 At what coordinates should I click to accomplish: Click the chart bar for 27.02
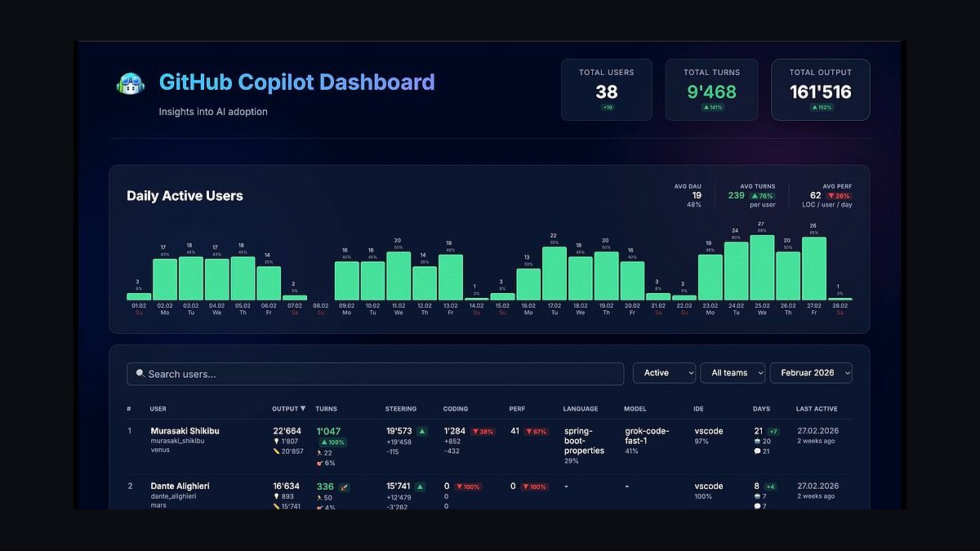pos(814,269)
